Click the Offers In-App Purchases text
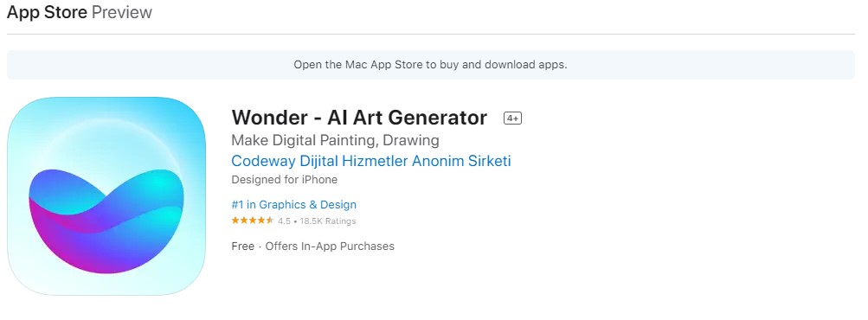 pos(330,246)
